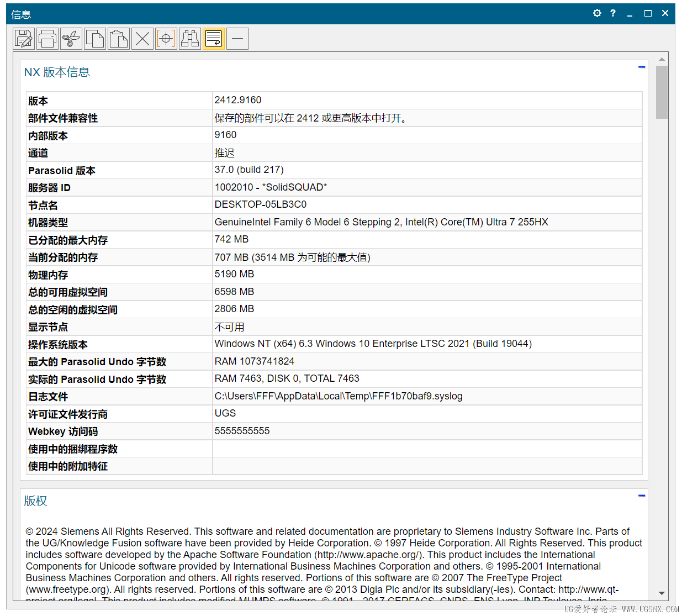This screenshot has height=616, width=682.
Task: Click the RAM 1073741824 value
Action: [255, 361]
